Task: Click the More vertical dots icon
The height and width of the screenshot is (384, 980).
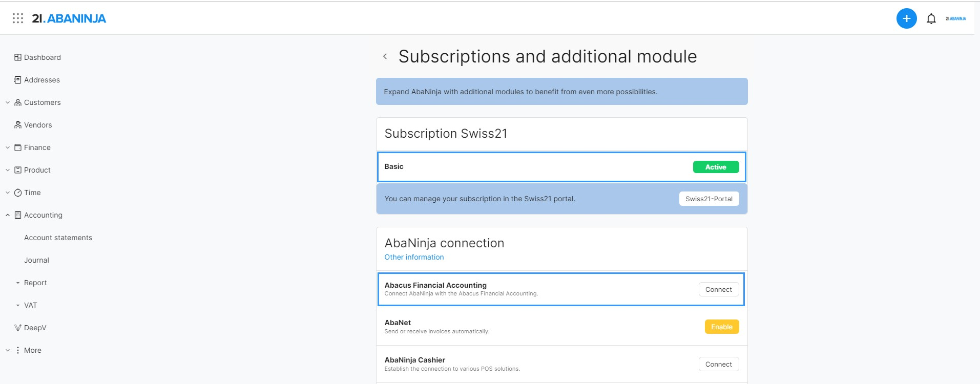Action: click(x=18, y=350)
